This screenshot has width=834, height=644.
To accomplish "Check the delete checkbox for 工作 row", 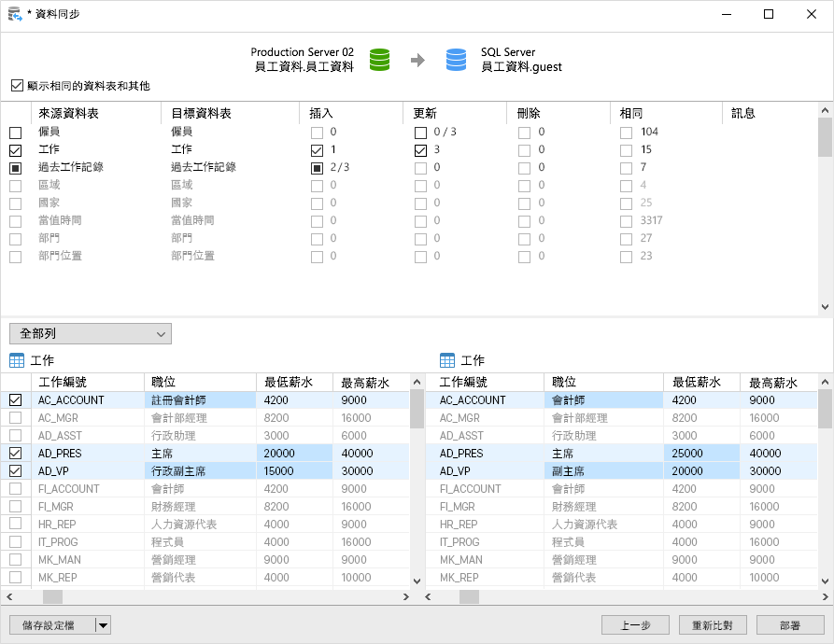I will point(525,150).
